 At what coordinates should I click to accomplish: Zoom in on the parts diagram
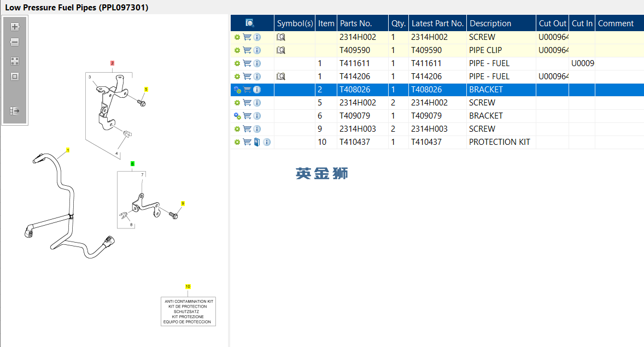click(15, 27)
